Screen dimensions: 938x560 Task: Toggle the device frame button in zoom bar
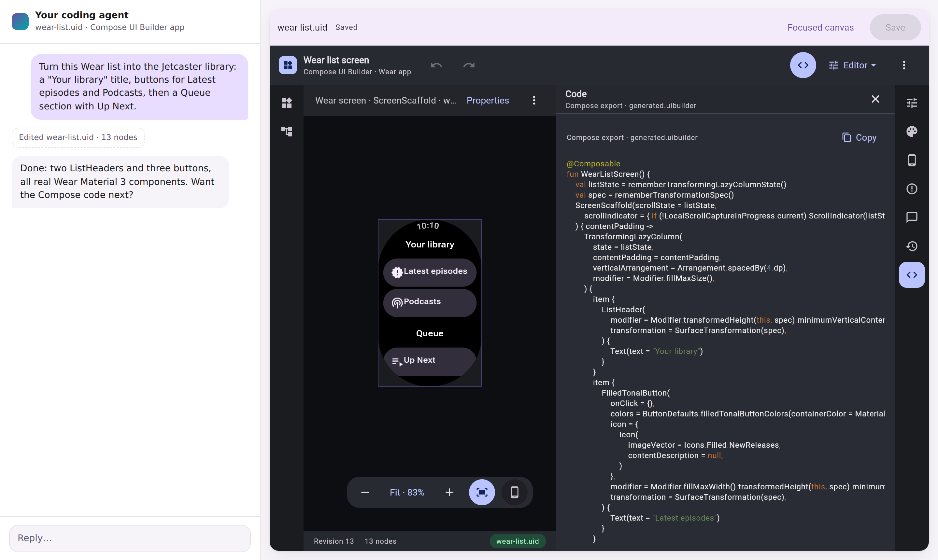click(514, 492)
